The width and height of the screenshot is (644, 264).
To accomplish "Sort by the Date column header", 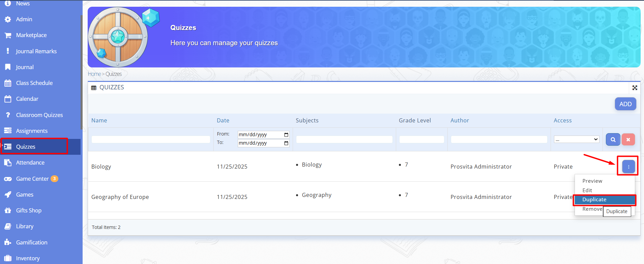I will [x=223, y=121].
